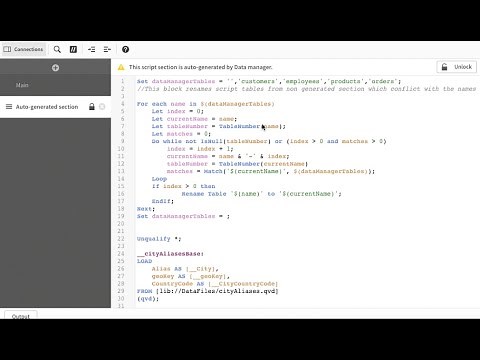The height and width of the screenshot is (360, 480).
Task: Click the delete circle icon next to Auto-generated section
Action: tap(102, 107)
